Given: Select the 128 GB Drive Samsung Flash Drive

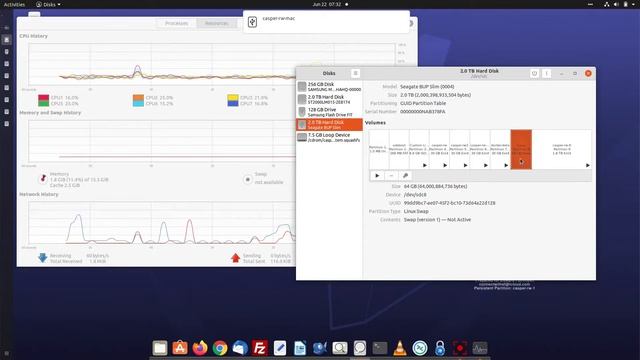Looking at the screenshot, I should [x=329, y=112].
